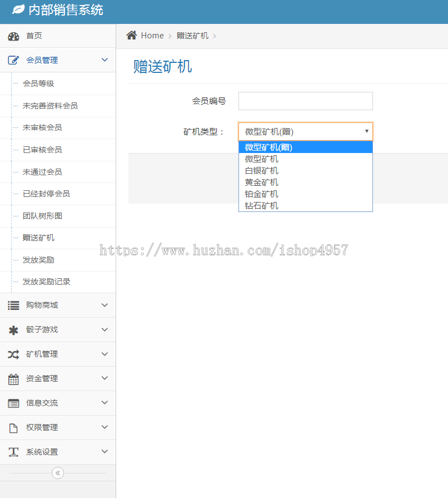Pick 钻石矿机 option
The image size is (448, 498).
[x=306, y=206]
